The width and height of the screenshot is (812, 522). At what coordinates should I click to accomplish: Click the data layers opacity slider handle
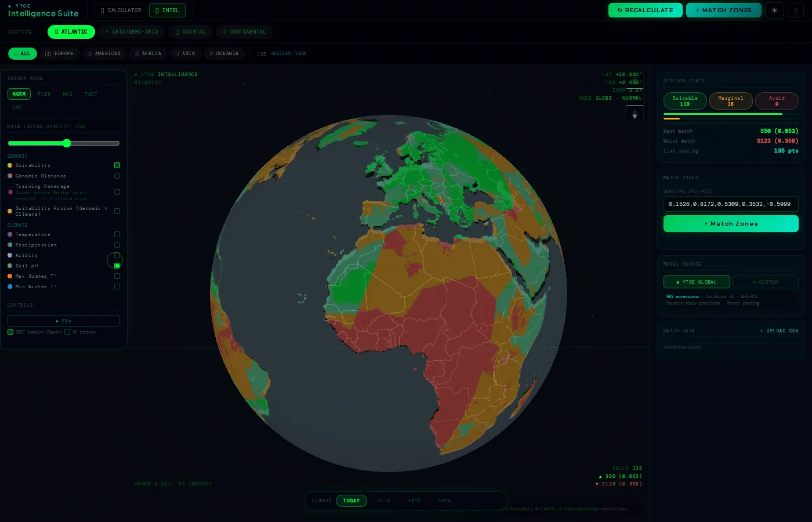click(x=67, y=143)
